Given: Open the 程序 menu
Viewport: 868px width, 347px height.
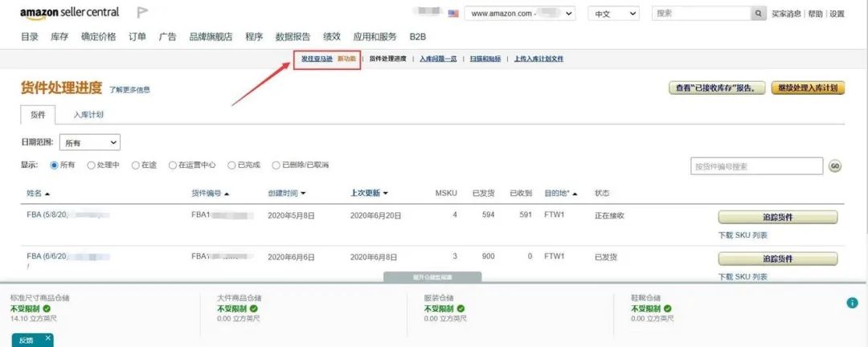Looking at the screenshot, I should coord(254,37).
